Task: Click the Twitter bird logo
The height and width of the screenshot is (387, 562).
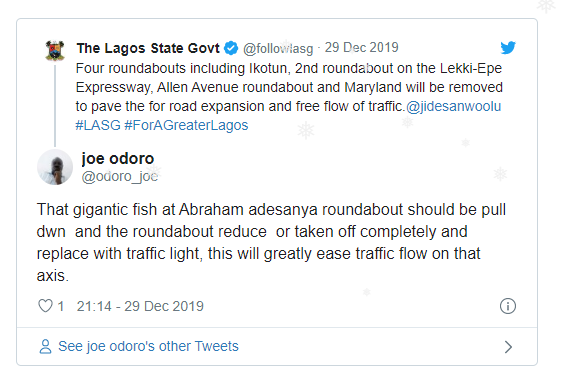Action: [x=508, y=48]
